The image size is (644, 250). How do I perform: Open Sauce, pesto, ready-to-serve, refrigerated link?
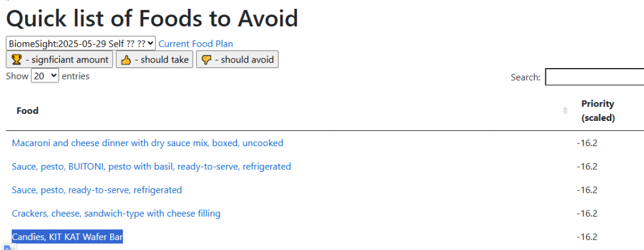[x=97, y=190]
